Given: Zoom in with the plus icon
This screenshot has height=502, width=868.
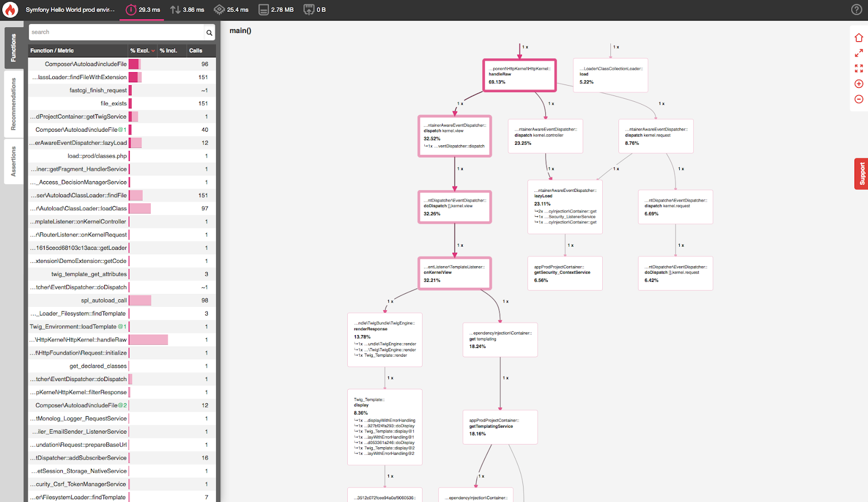Looking at the screenshot, I should point(859,83).
